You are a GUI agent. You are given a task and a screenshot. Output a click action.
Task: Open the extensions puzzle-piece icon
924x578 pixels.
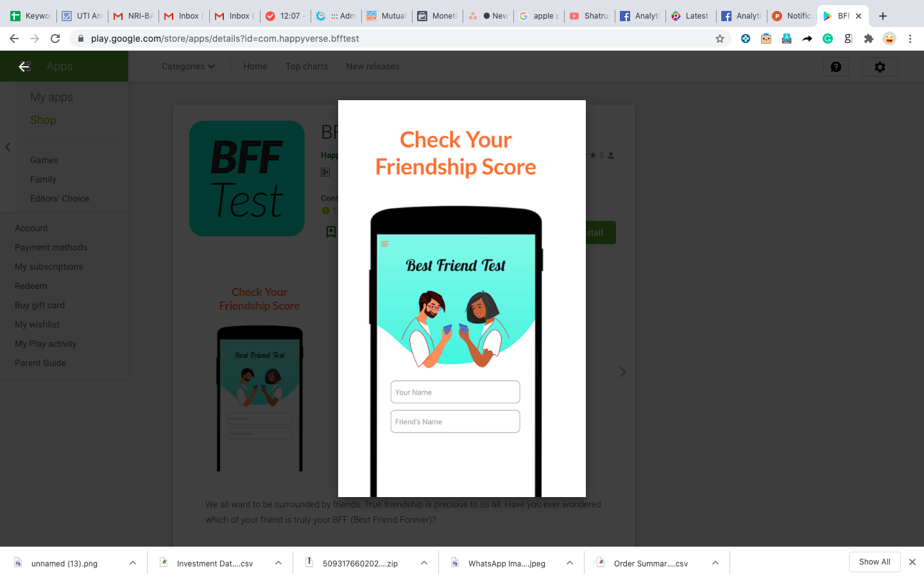click(x=869, y=39)
